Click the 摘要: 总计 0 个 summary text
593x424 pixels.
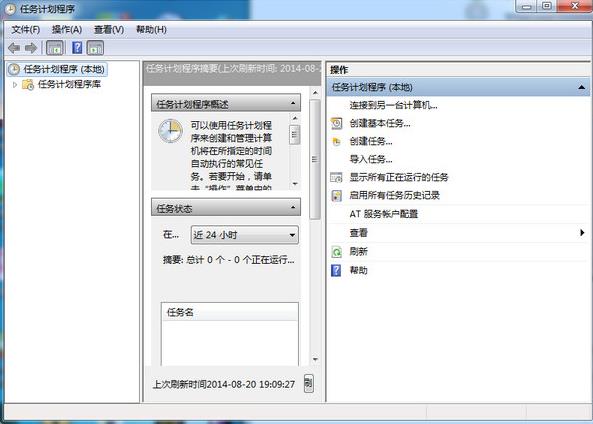[x=229, y=260]
